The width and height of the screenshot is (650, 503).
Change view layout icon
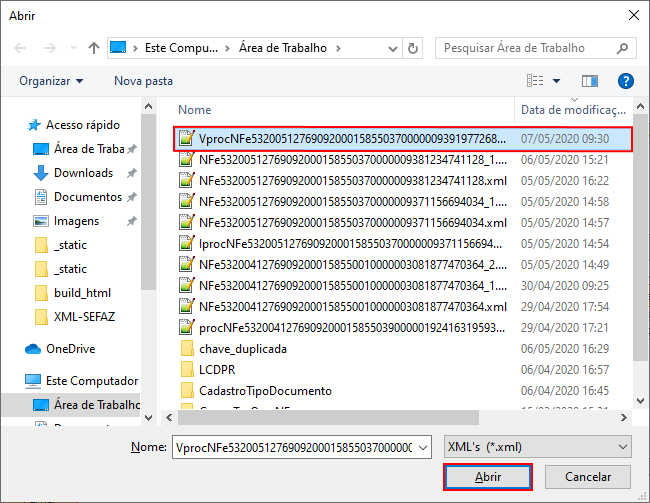tap(535, 80)
